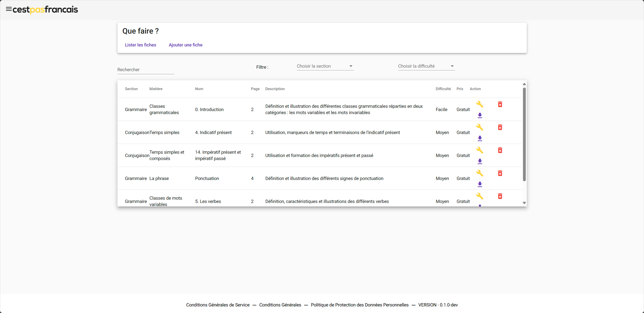
Task: Click the 'Action' column header
Action: point(475,89)
